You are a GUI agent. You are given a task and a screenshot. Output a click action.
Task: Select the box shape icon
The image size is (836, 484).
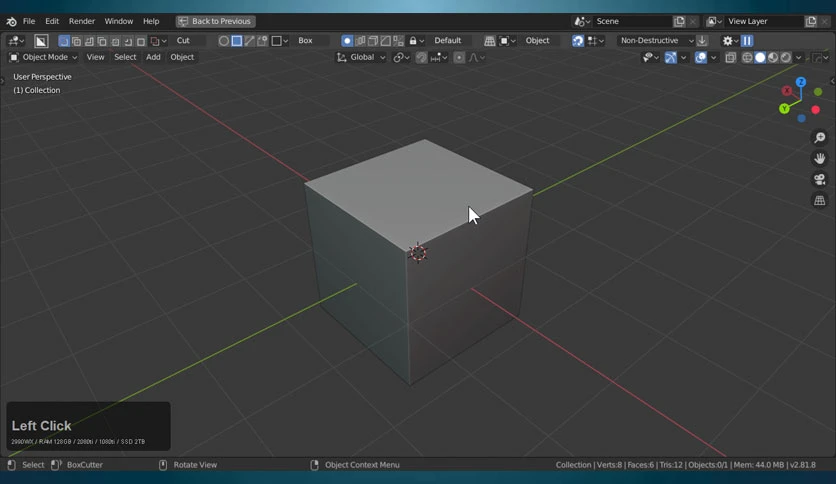click(x=237, y=41)
